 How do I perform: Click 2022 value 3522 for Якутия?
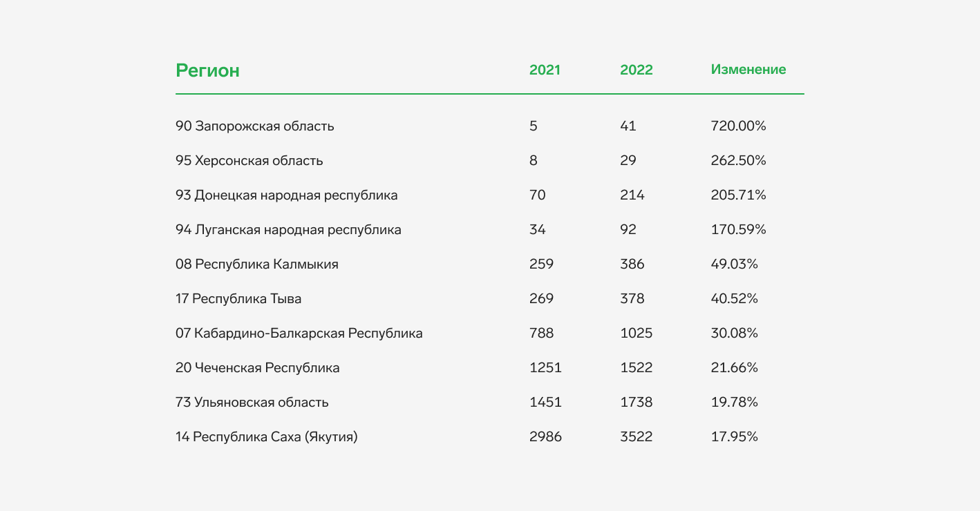click(x=637, y=437)
